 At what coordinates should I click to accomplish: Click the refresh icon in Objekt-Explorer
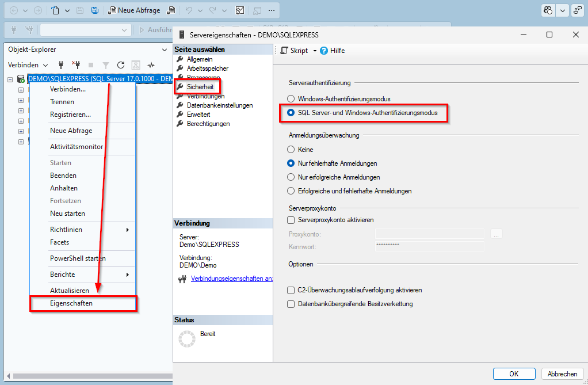tap(121, 65)
